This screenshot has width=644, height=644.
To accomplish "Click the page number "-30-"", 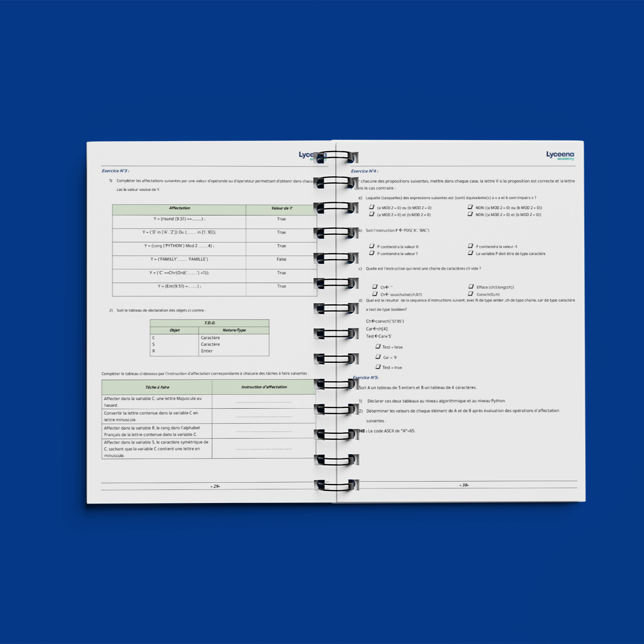I will pos(464,485).
